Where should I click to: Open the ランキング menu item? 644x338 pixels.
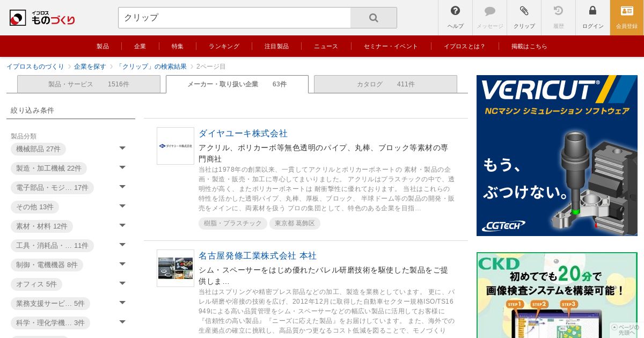coord(224,46)
